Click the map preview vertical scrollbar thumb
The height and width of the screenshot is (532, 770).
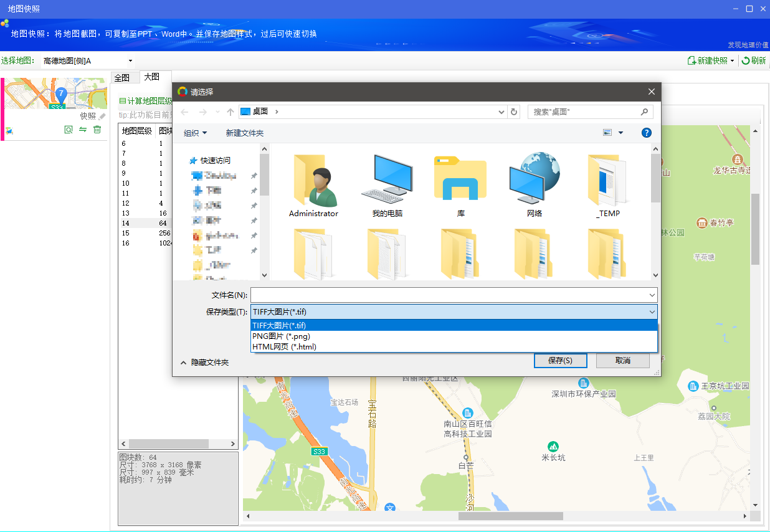755,229
